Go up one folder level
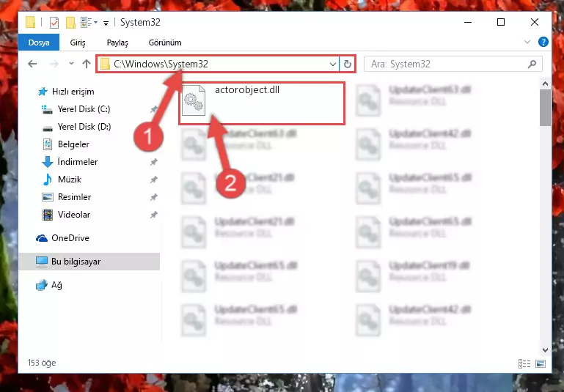564x392 pixels. click(87, 64)
